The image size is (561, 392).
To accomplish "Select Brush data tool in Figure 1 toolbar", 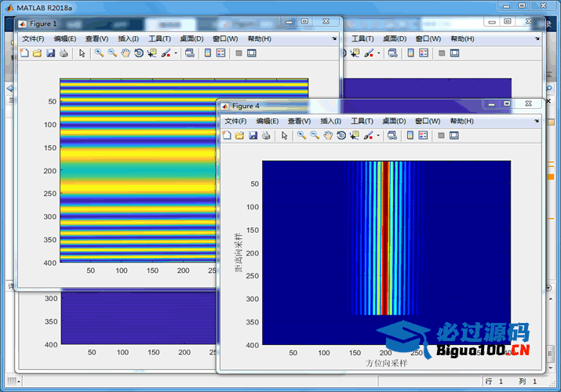I will click(166, 53).
